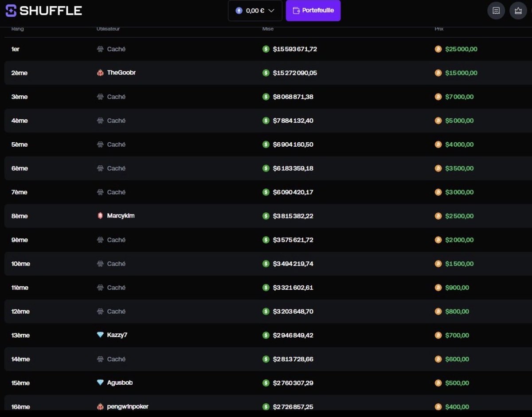This screenshot has height=417, width=532.
Task: Click the dollar icon beside $15 272 090,05
Action: 266,73
